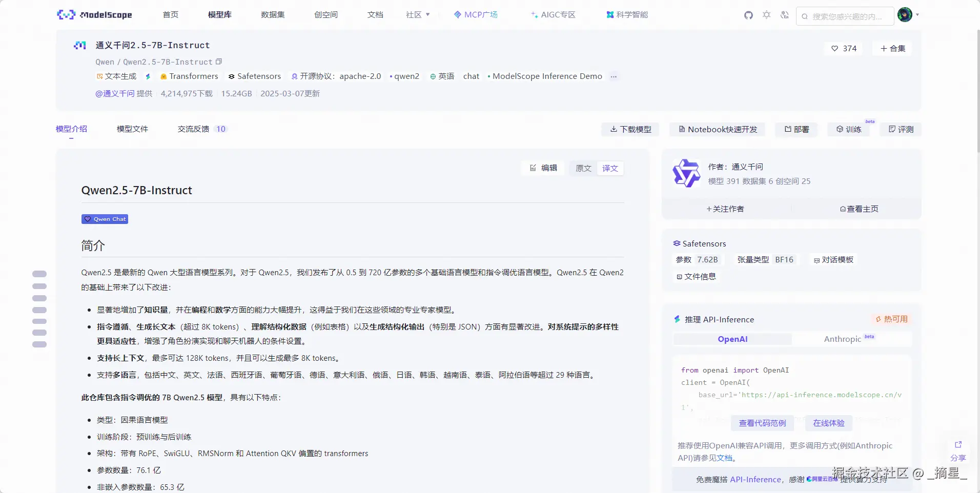Click the ModelScope Inference Demo tag
Screen dimensions: 980x493
[545, 76]
